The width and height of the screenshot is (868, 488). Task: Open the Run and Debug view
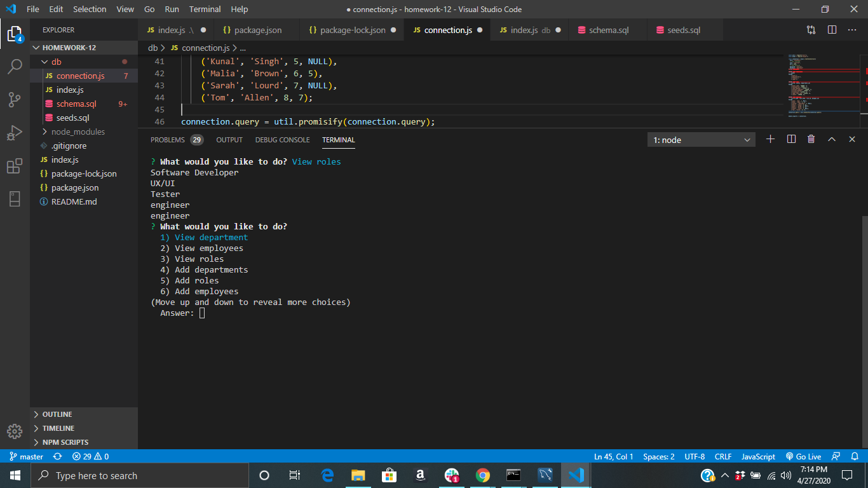point(15,133)
